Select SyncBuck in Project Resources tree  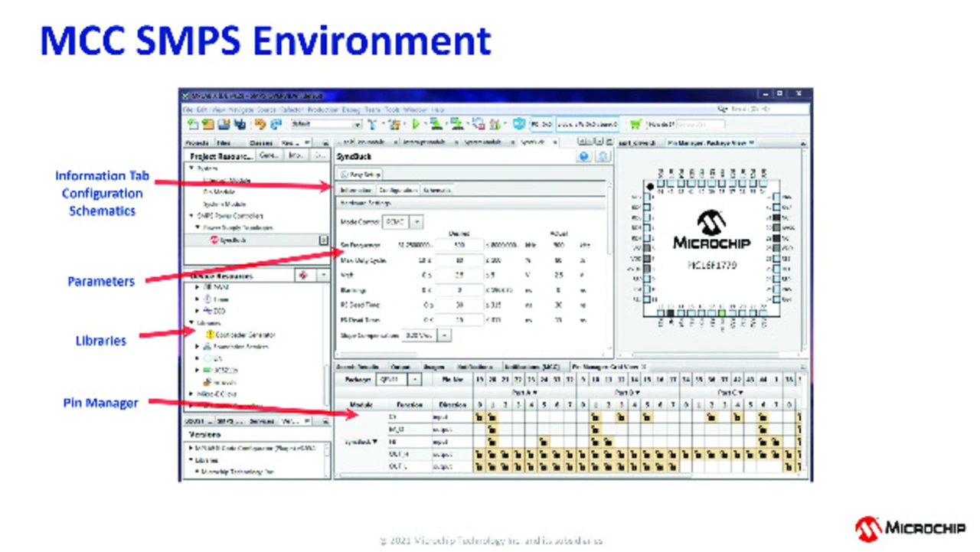point(232,240)
